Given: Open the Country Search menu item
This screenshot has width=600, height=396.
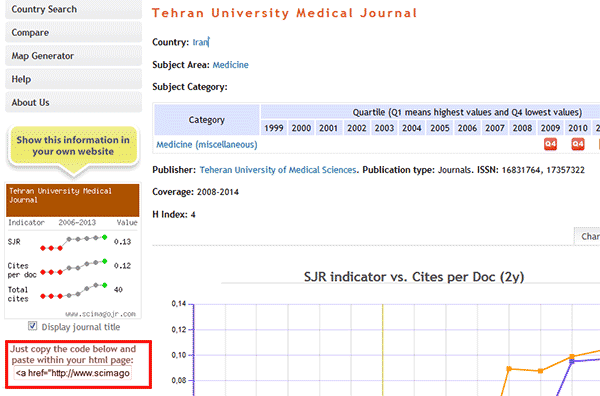Looking at the screenshot, I should tap(73, 9).
